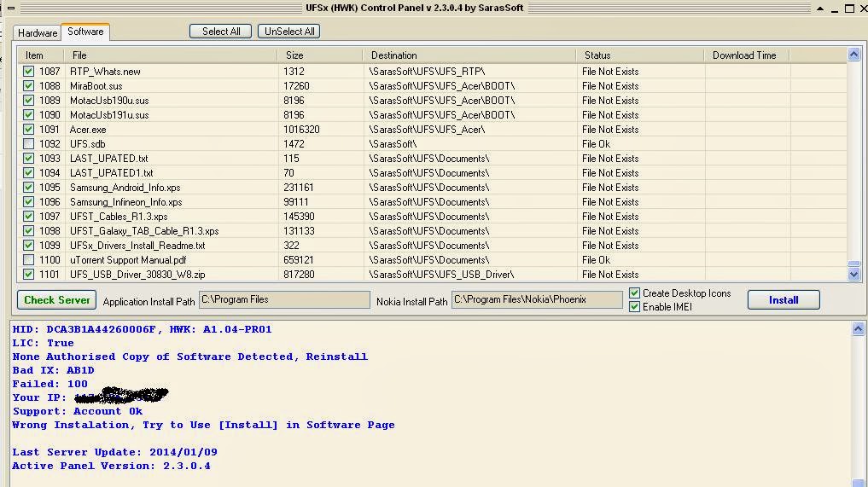Click 'Wrong Instalation, Try to Use' line
868x487 pixels.
[x=203, y=425]
